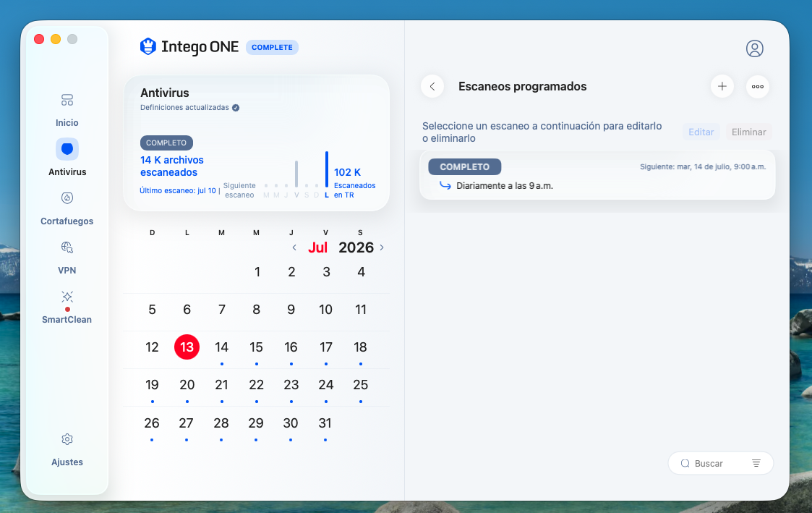Click the Antivirus status card COMPLETO badge
812x513 pixels.
(166, 143)
